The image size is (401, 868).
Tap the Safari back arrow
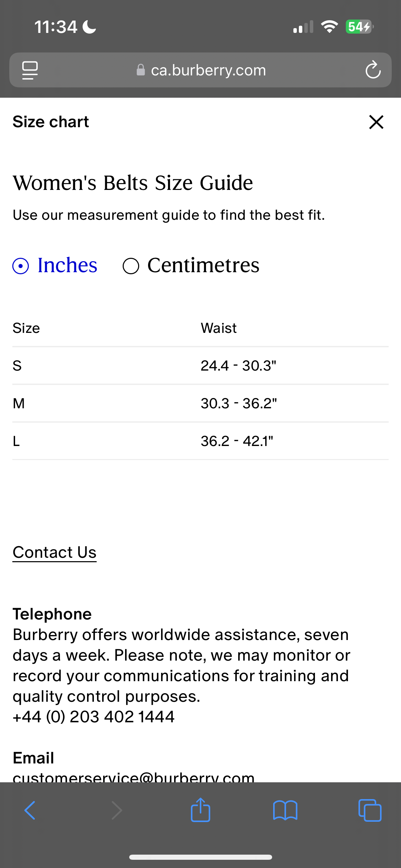pyautogui.click(x=30, y=810)
